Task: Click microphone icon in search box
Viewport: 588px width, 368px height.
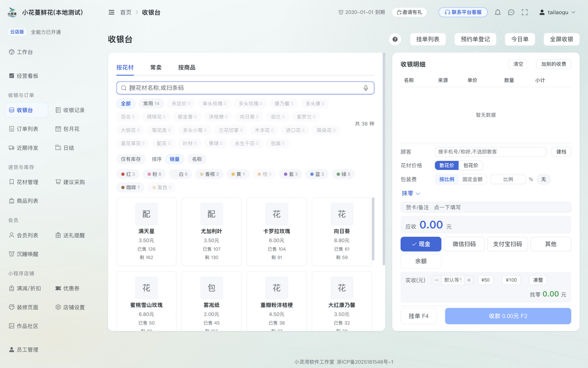Action: click(366, 88)
